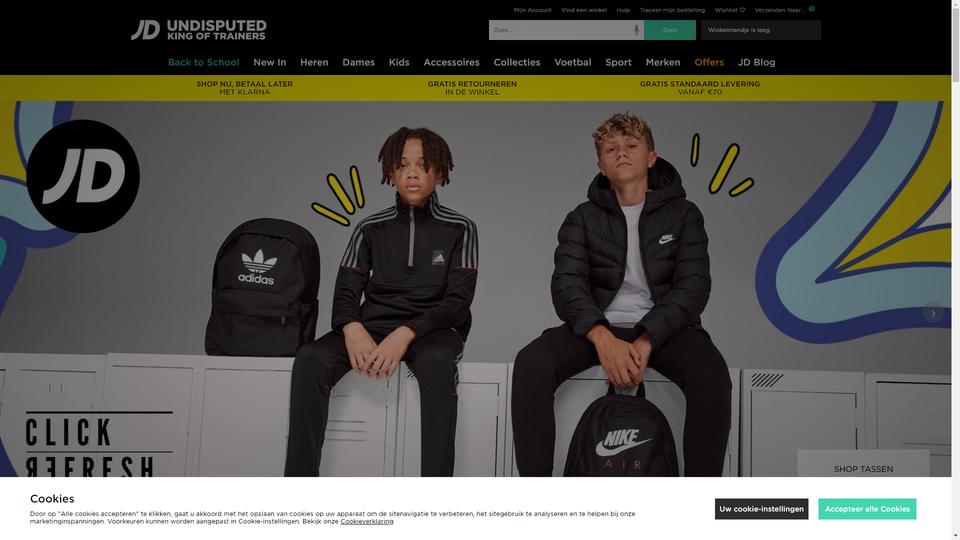
Task: Open the Winkelmandje basket box
Action: pos(760,30)
